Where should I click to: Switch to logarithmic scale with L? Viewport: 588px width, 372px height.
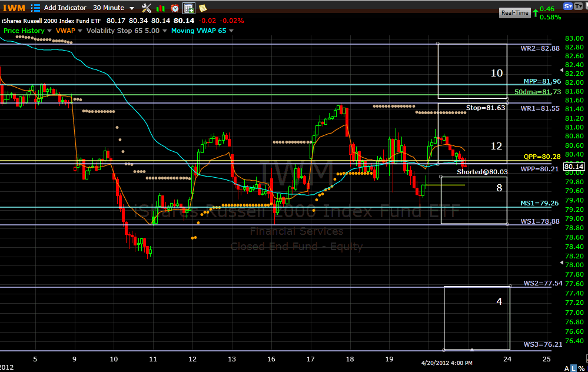pos(573,368)
